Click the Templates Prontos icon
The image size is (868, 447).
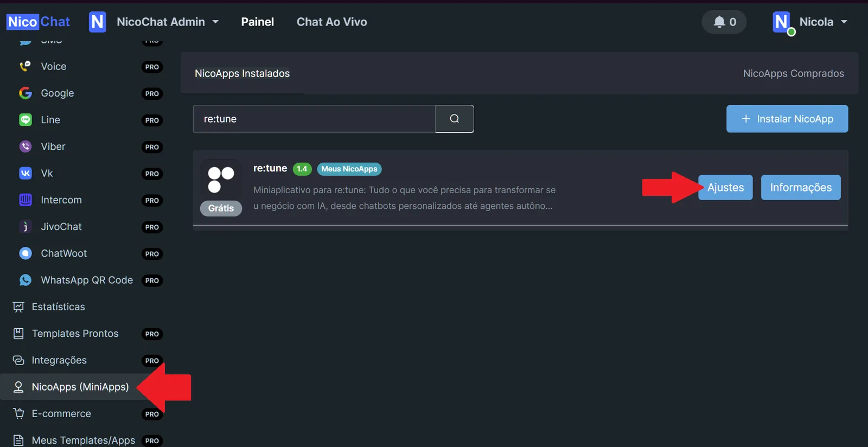coord(18,334)
